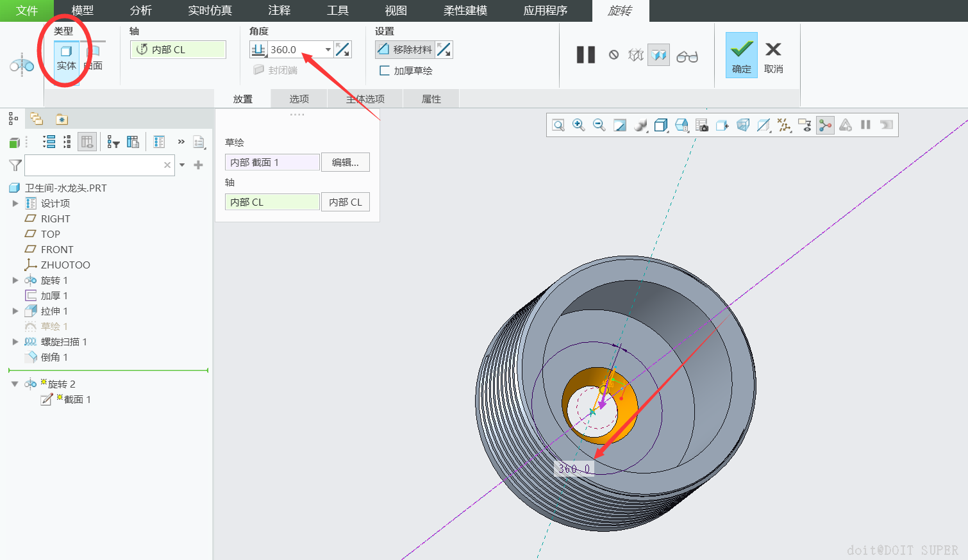Open the saved orientations camera icon
The width and height of the screenshot is (968, 560).
702,125
